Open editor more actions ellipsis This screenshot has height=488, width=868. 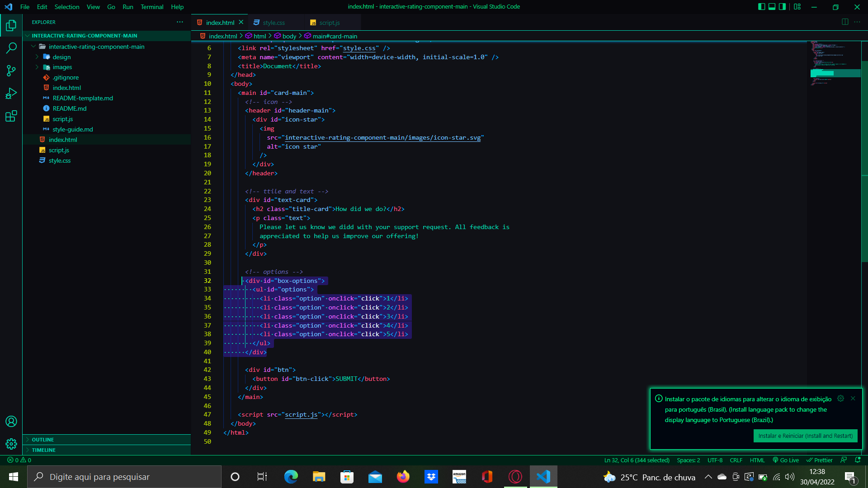click(x=857, y=22)
